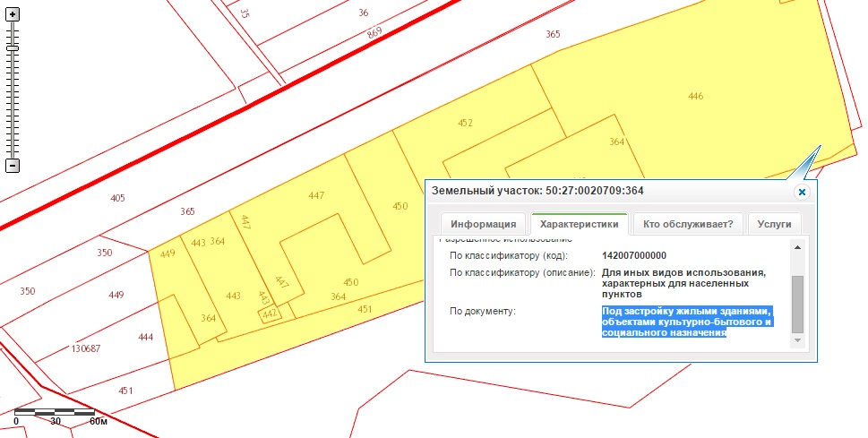
Task: Click the plus zoom-in button
Action: coord(13,15)
